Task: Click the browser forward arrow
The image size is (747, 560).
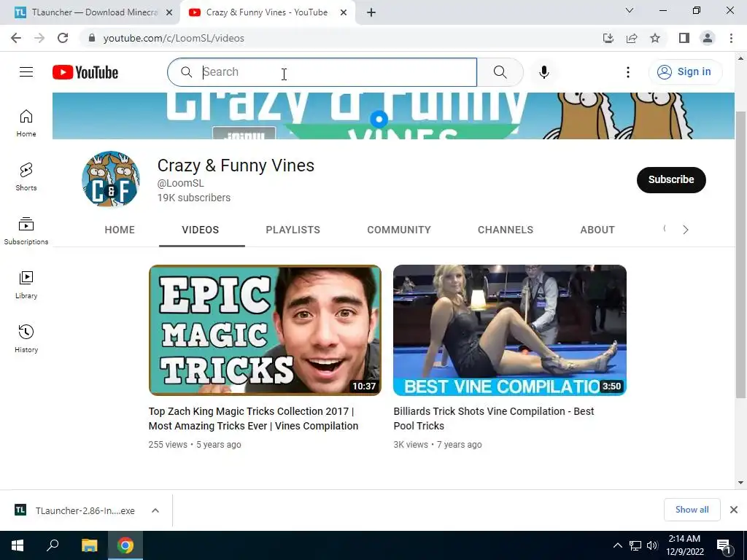Action: [39, 38]
